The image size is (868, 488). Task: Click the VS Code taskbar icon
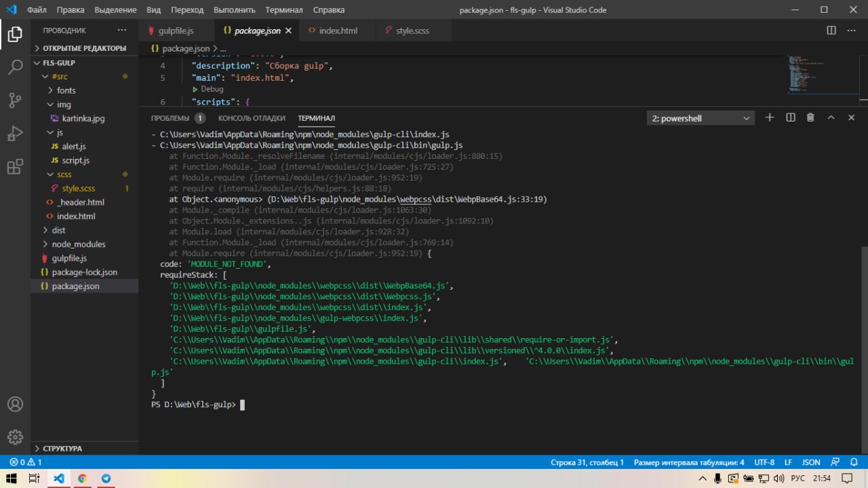pyautogui.click(x=58, y=478)
